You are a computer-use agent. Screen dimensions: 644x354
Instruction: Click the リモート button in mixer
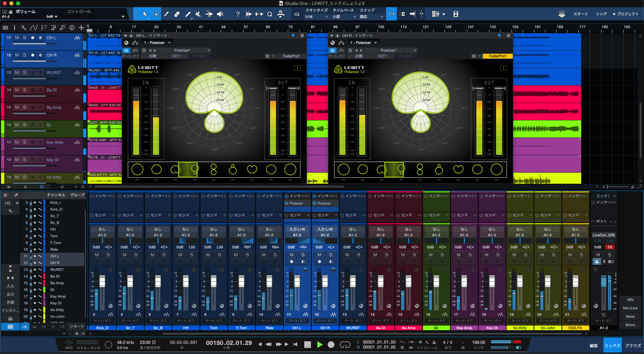[x=77, y=327]
